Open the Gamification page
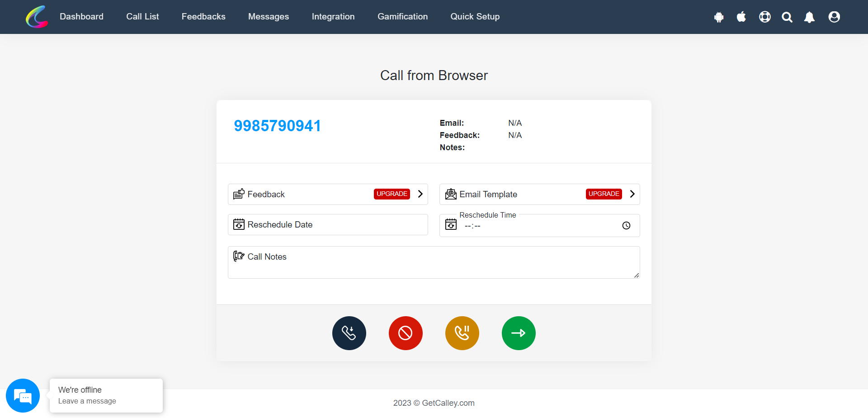Viewport: 868px width, 418px height. 402,17
